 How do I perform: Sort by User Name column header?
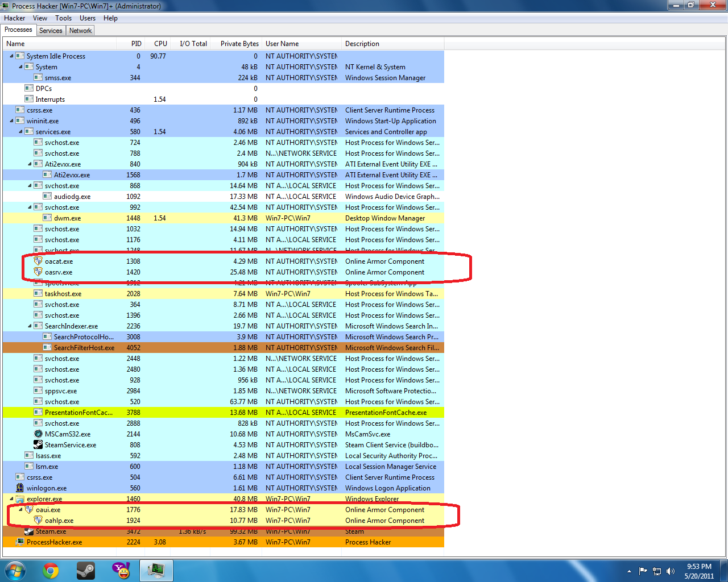(302, 44)
